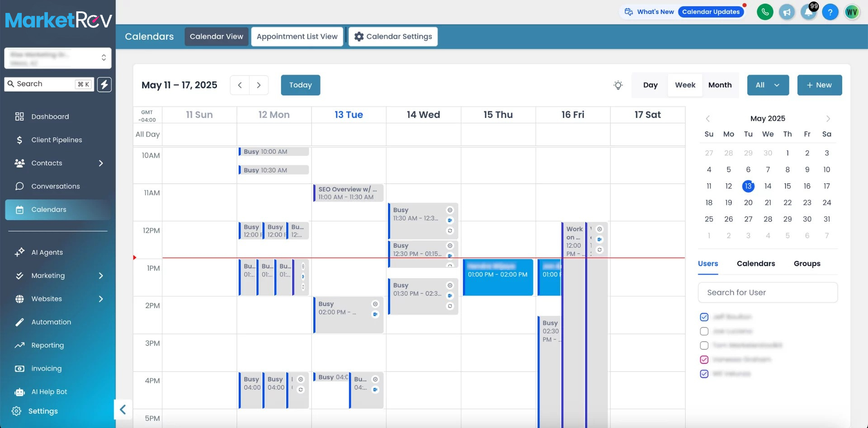Open the Dashboard icon in sidebar
868x428 pixels.
(x=19, y=117)
